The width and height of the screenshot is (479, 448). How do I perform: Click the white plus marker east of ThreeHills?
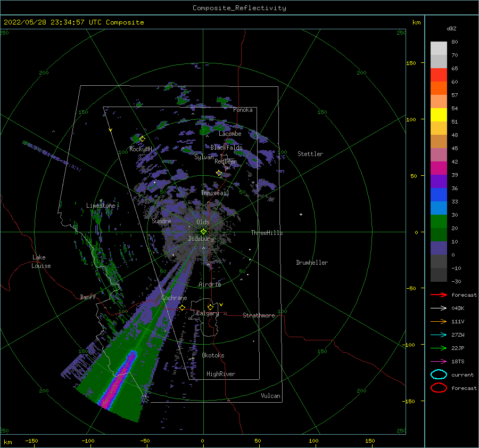pyautogui.click(x=301, y=214)
